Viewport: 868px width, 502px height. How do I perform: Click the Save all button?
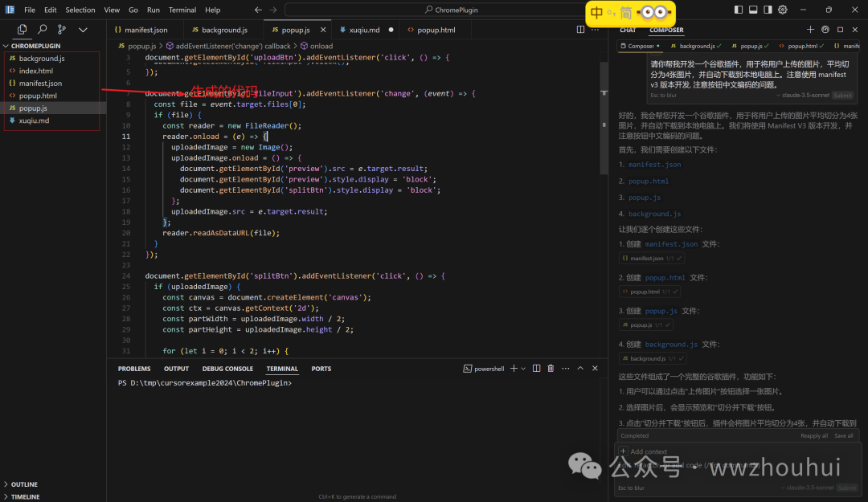[844, 435]
